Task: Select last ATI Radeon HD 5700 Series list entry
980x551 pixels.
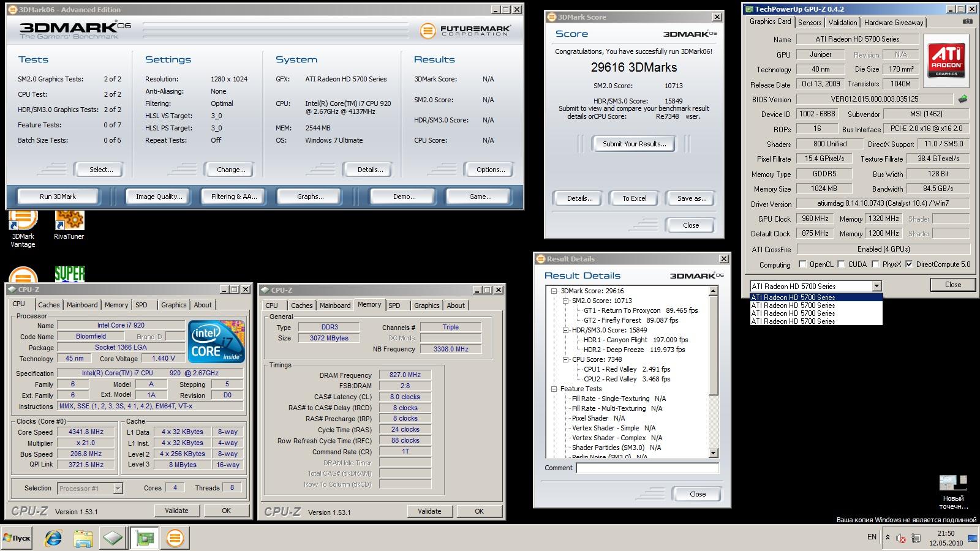Action: pyautogui.click(x=816, y=321)
